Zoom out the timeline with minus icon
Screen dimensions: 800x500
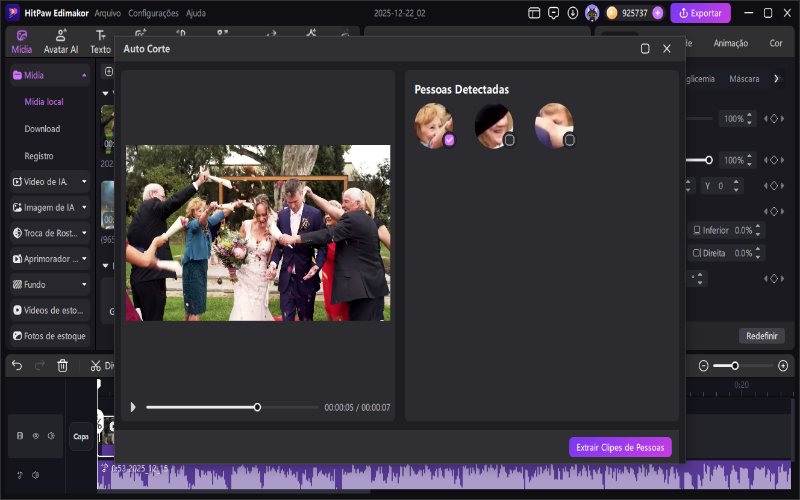[x=704, y=366]
